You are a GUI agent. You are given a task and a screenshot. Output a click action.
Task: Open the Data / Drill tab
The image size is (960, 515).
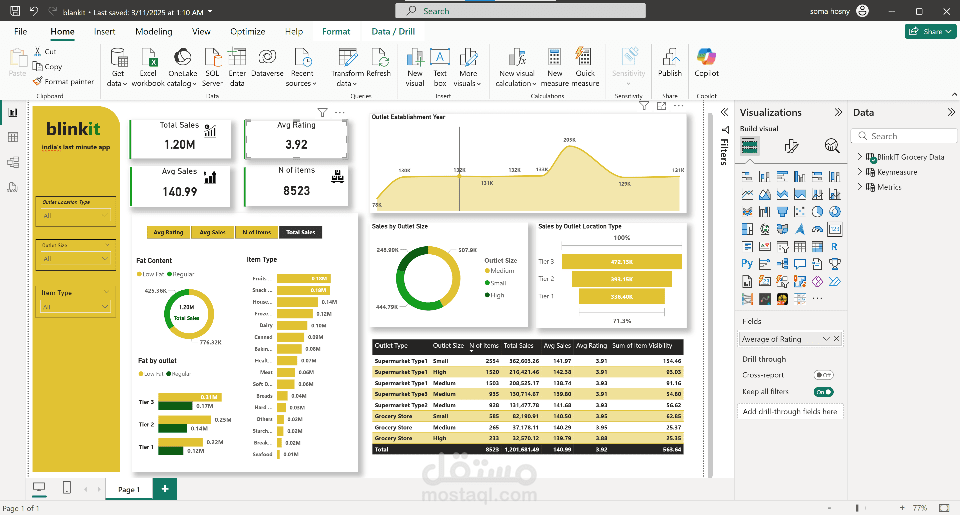(x=393, y=32)
